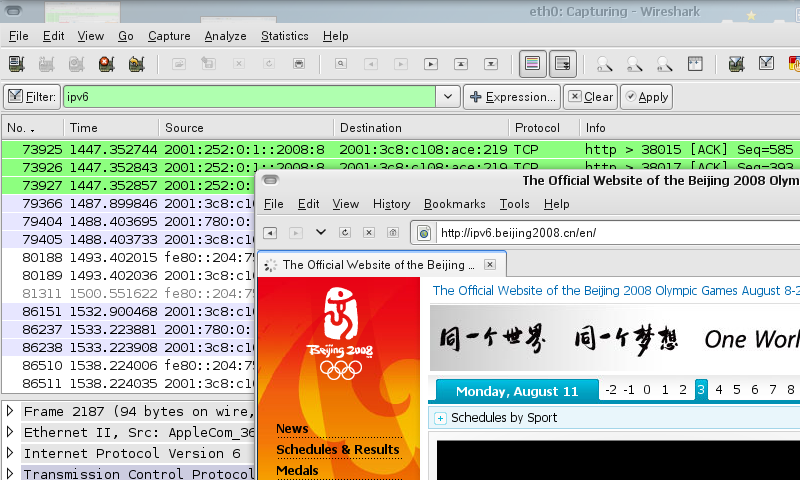This screenshot has height=480, width=800.
Task: Sort packets by the No. column
Action: pyautogui.click(x=32, y=128)
